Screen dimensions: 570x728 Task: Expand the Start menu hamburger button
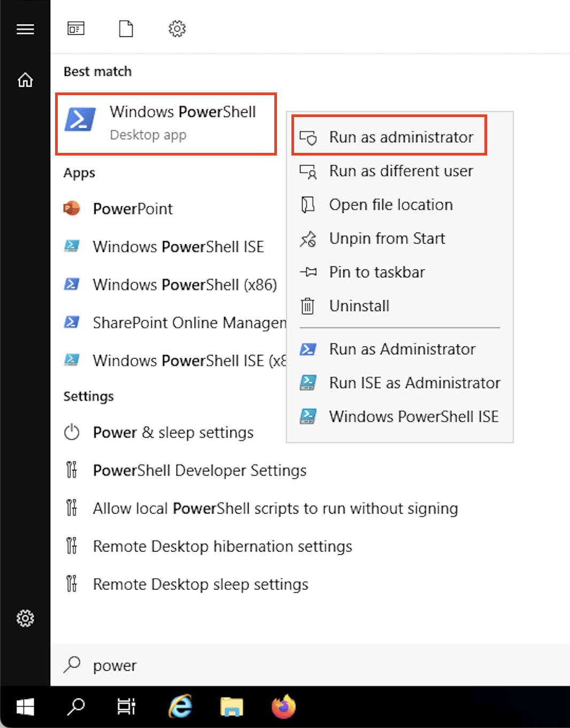(x=25, y=29)
